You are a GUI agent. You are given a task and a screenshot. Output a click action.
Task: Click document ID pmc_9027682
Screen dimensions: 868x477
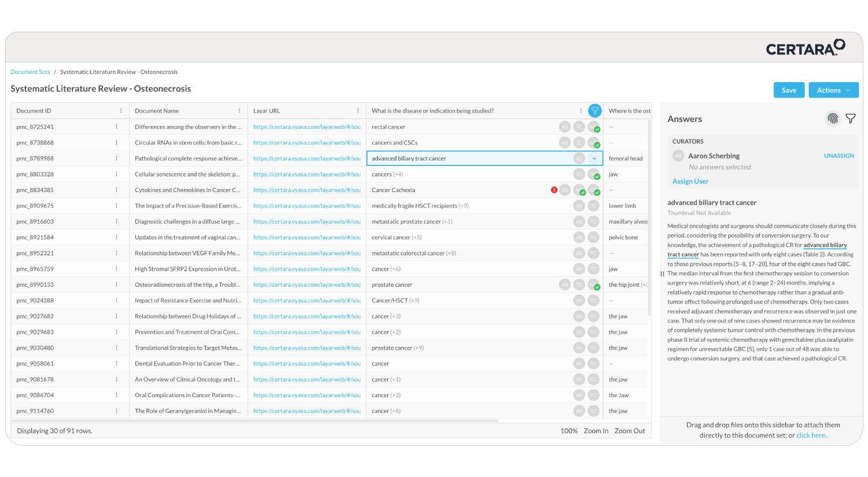pos(35,316)
